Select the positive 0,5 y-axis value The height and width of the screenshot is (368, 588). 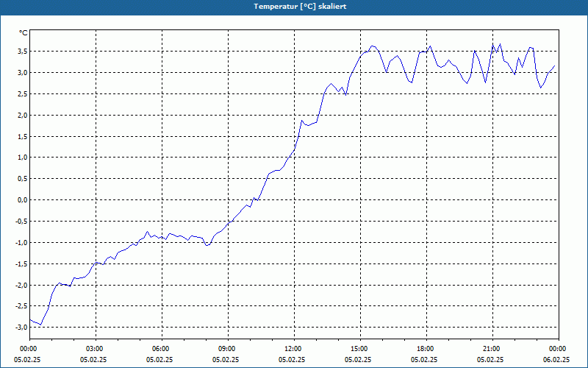(x=21, y=179)
